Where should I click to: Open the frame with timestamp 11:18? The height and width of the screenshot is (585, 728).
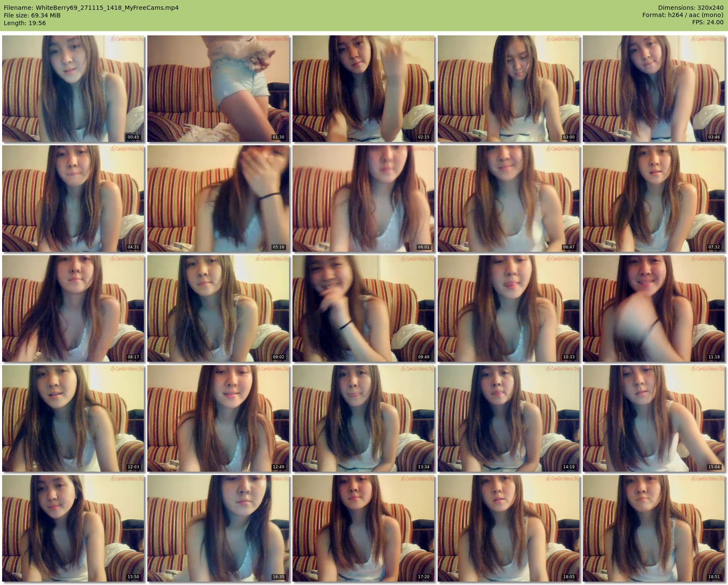point(654,308)
